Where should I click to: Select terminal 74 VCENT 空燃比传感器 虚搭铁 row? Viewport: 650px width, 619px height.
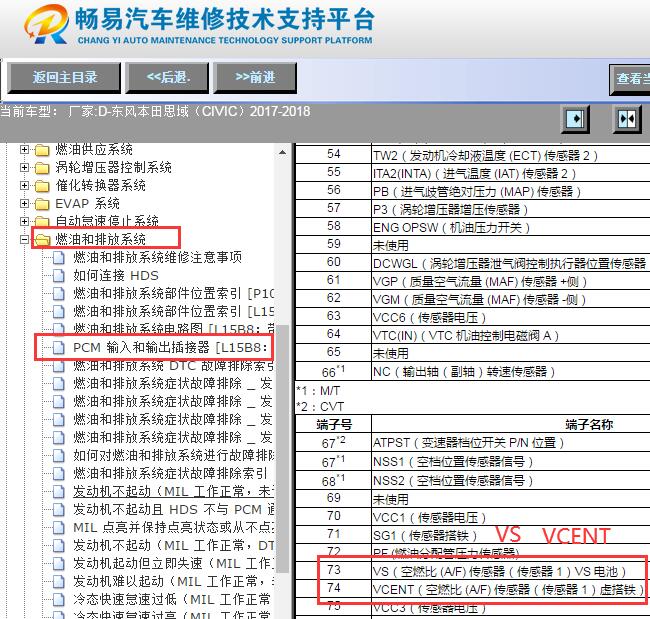coord(473,589)
